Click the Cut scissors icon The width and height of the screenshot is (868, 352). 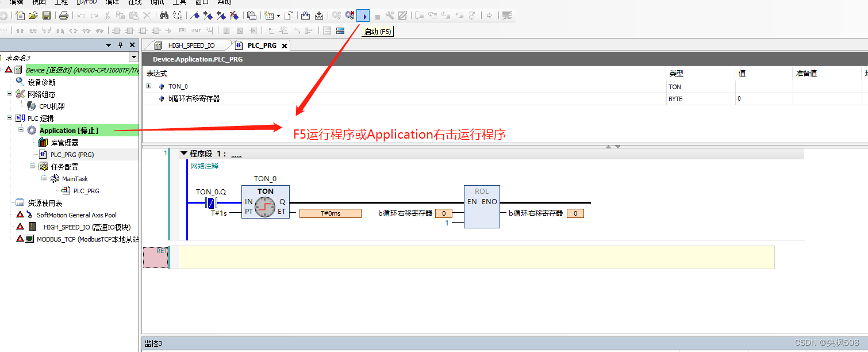pyautogui.click(x=107, y=16)
